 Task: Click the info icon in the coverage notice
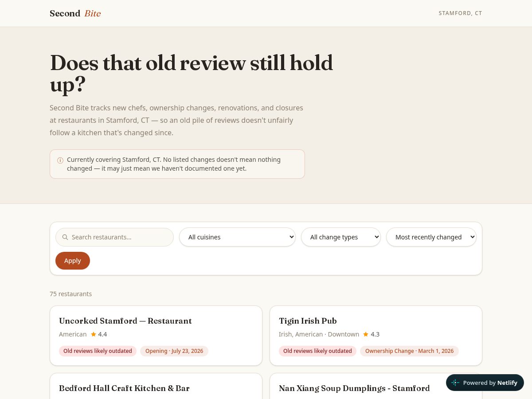click(60, 160)
